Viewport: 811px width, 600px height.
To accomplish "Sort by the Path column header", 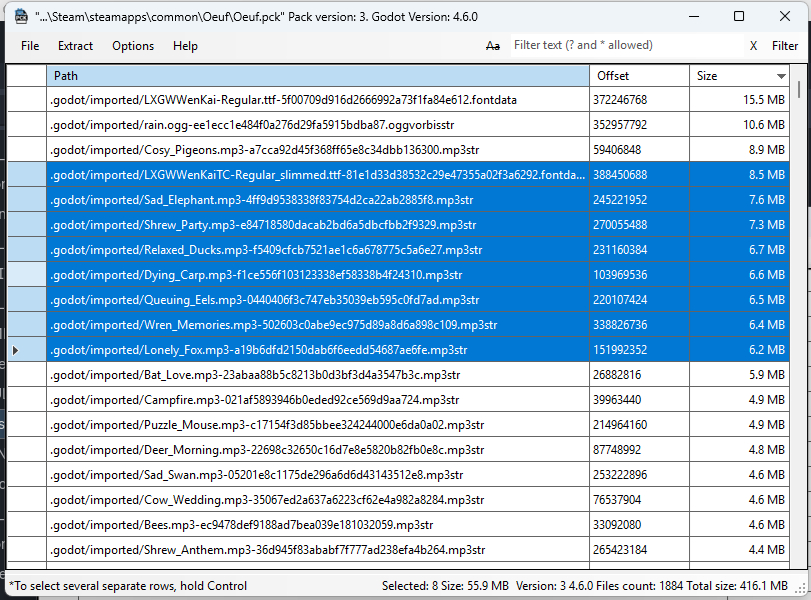I will [x=317, y=76].
